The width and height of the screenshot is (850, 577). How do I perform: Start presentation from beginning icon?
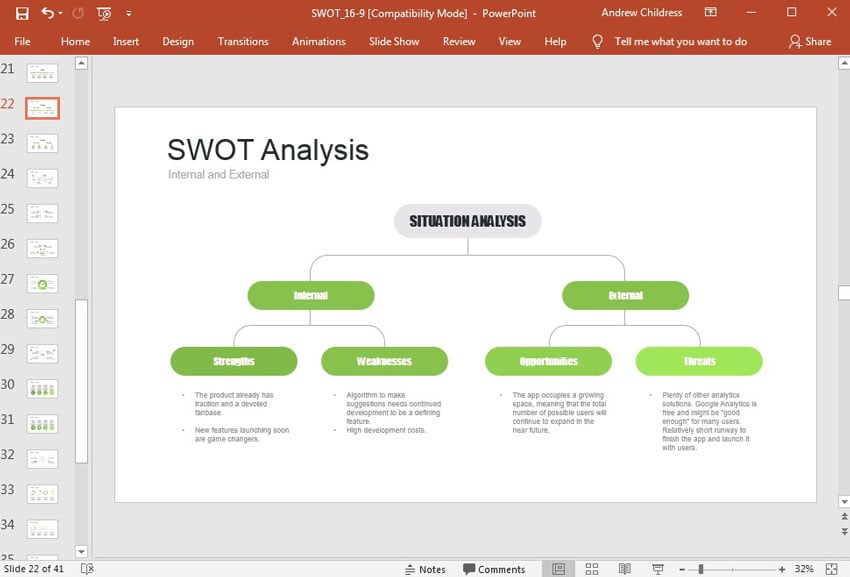(104, 13)
